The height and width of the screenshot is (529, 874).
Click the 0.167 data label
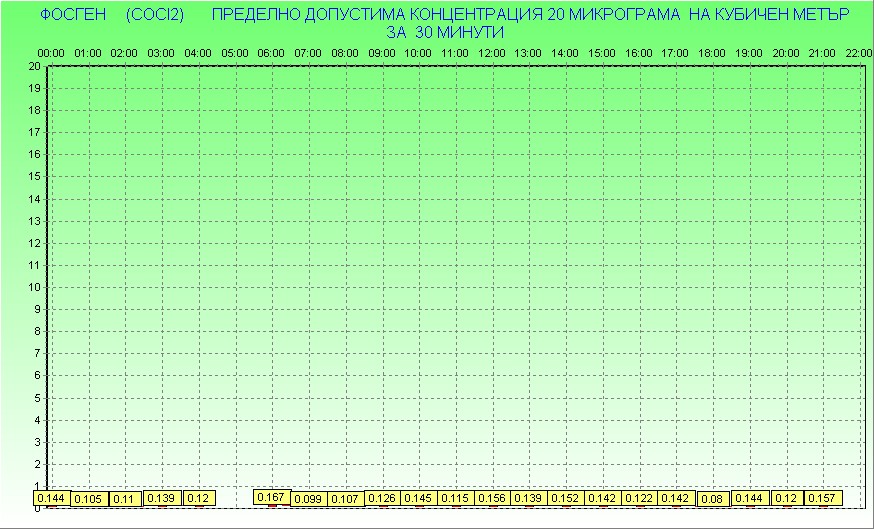point(272,497)
